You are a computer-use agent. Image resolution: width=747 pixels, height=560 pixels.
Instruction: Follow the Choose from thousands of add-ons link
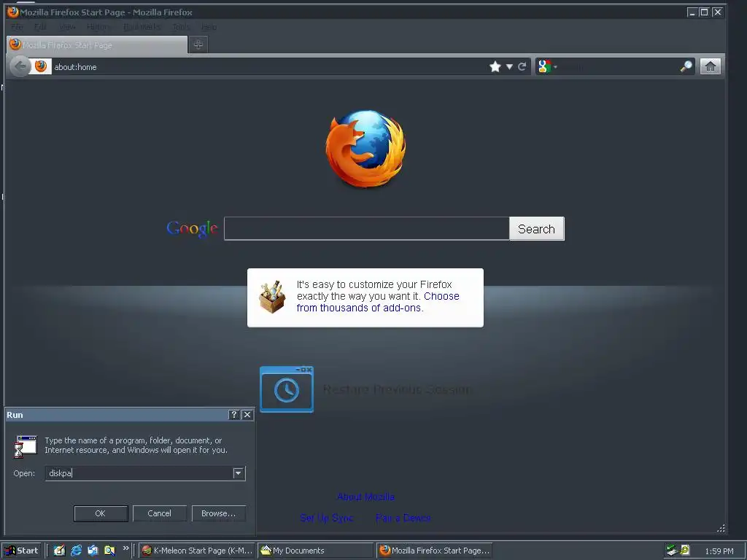tap(378, 302)
